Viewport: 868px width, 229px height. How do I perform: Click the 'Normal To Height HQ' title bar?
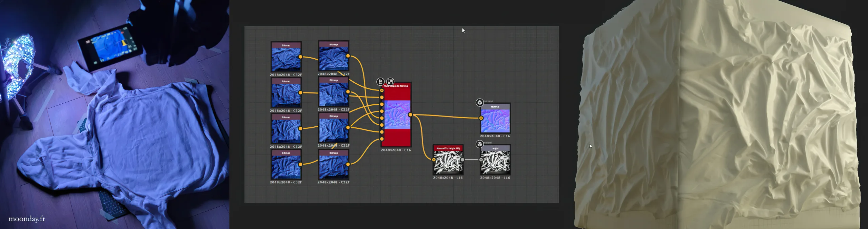click(x=448, y=148)
